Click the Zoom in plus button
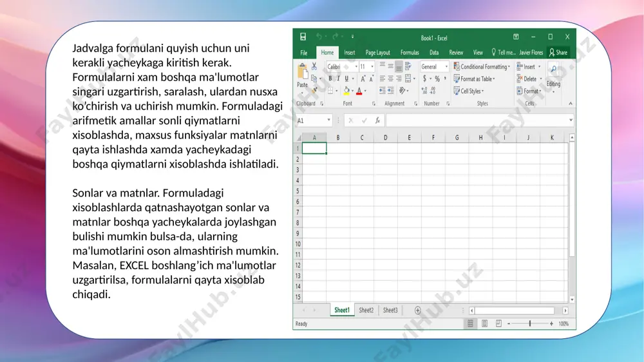Screen dimensions: 644x362 coord(551,324)
